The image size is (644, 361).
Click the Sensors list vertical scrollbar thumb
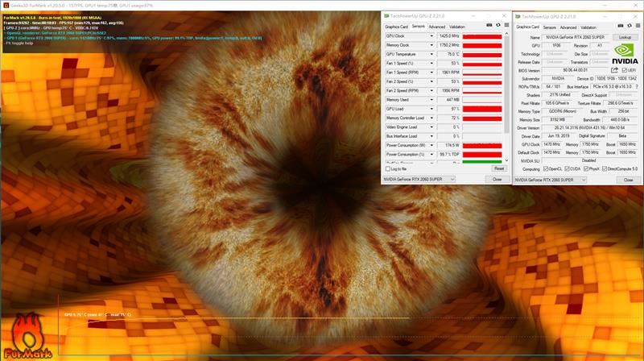click(506, 85)
